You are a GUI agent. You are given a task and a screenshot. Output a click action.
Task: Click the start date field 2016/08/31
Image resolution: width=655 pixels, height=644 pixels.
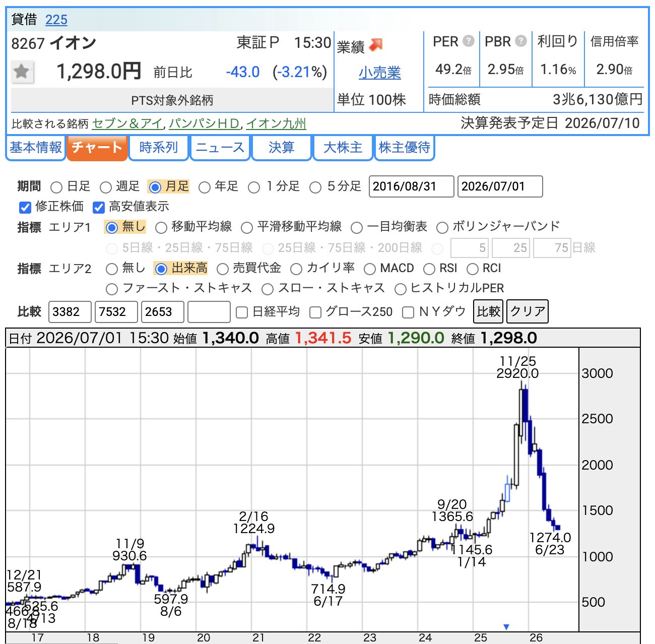(x=412, y=186)
